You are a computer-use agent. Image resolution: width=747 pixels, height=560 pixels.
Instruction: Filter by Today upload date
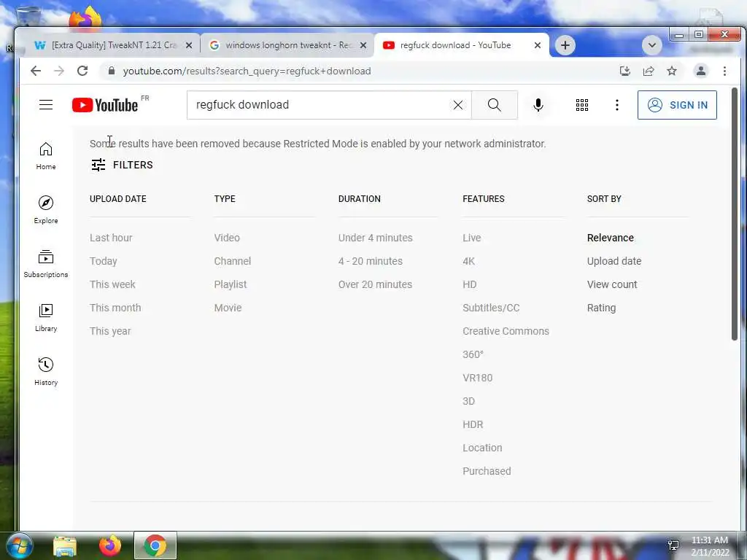pos(104,261)
